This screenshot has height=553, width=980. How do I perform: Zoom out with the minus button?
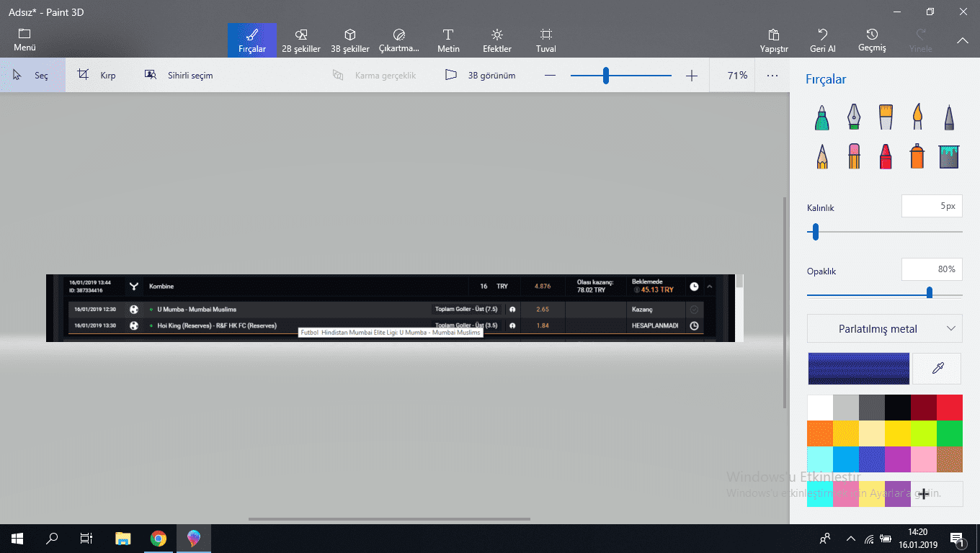551,76
